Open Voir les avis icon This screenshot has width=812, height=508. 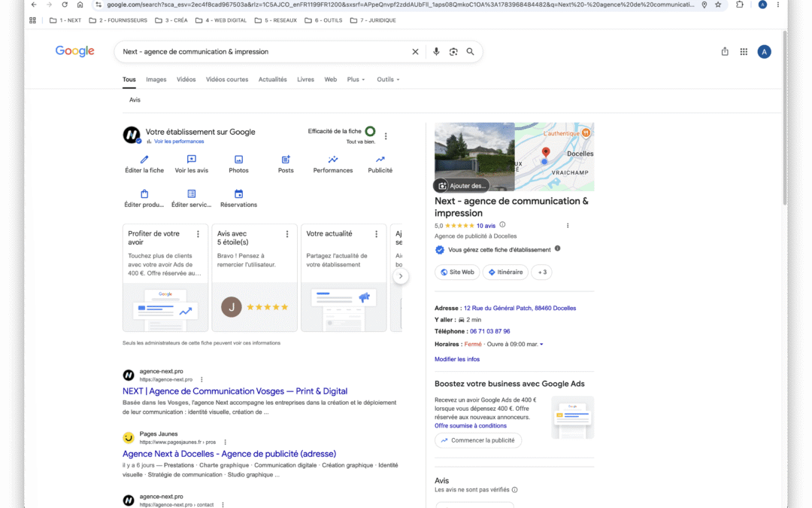191,160
